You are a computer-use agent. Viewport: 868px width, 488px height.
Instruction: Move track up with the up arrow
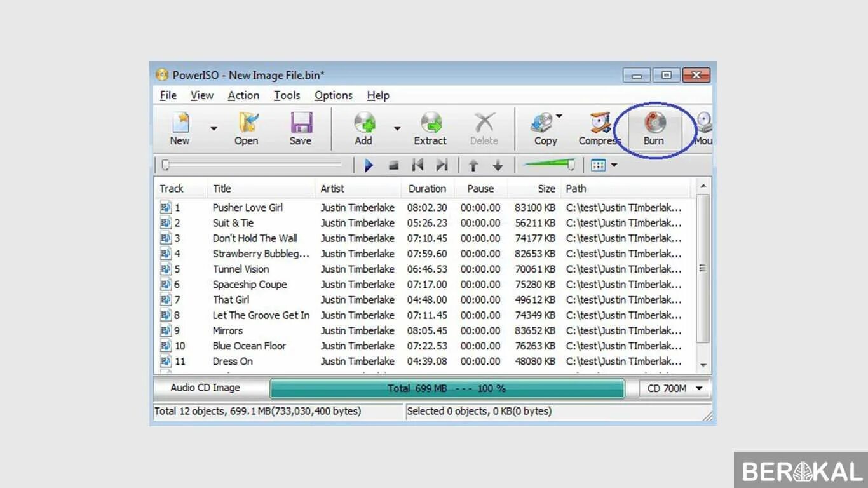(473, 166)
